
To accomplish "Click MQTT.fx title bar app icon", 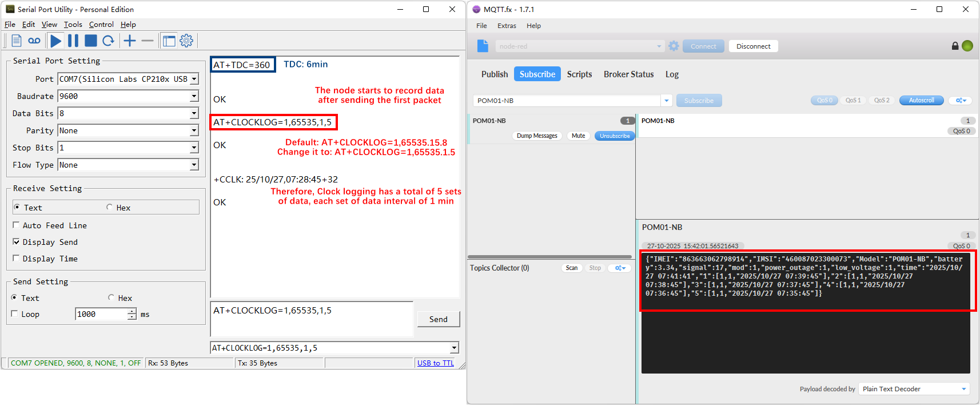I will point(476,9).
